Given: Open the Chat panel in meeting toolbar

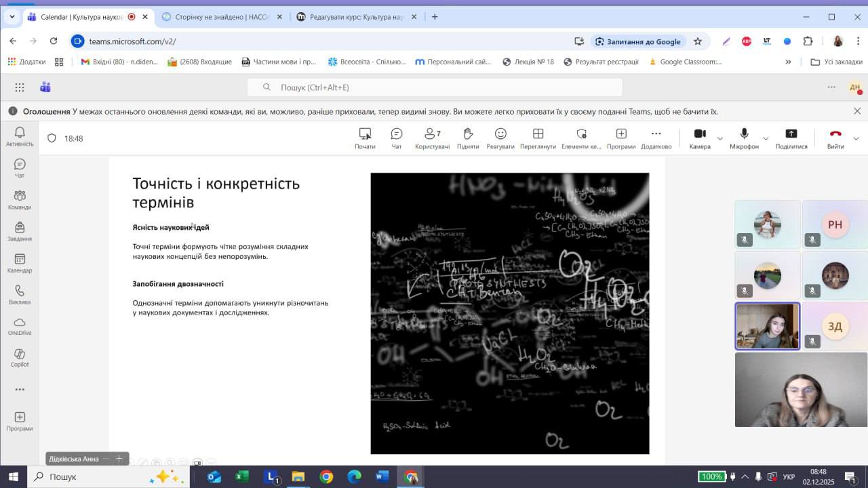Looking at the screenshot, I should coord(397,138).
